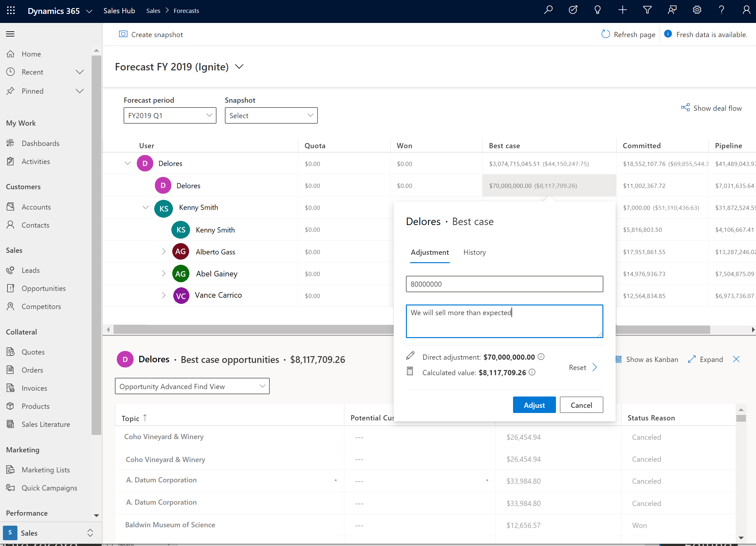Image resolution: width=756 pixels, height=546 pixels.
Task: Click adjustment amount input field
Action: [x=504, y=284]
